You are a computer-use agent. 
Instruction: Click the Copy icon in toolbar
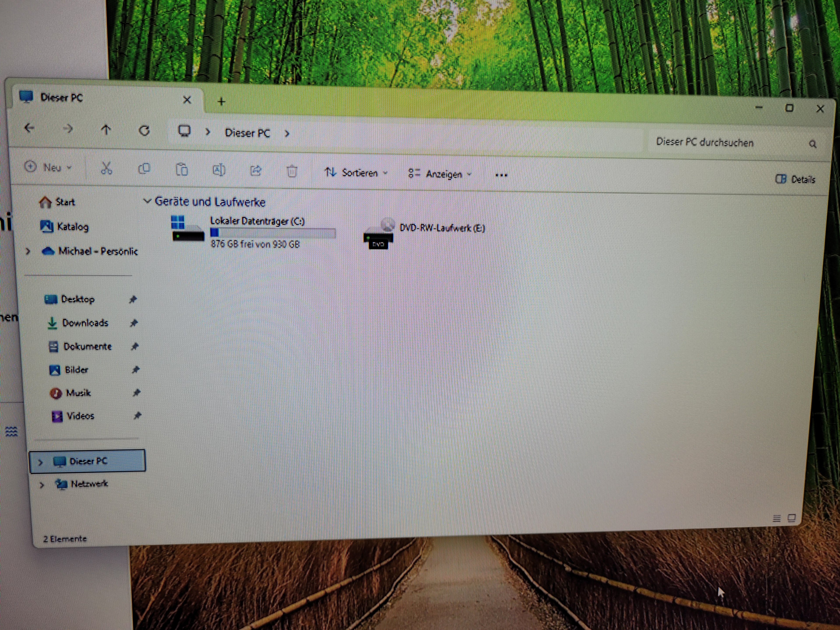click(x=144, y=169)
